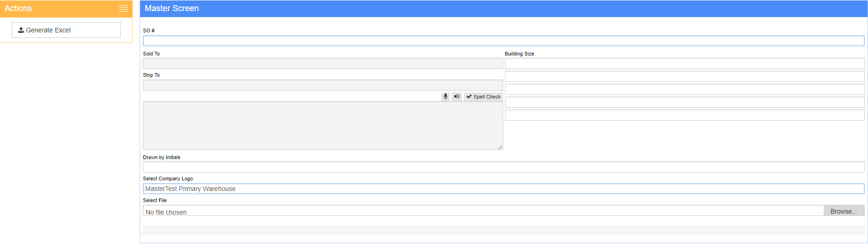Click the Ship To field
The height and width of the screenshot is (246, 868).
tap(323, 85)
